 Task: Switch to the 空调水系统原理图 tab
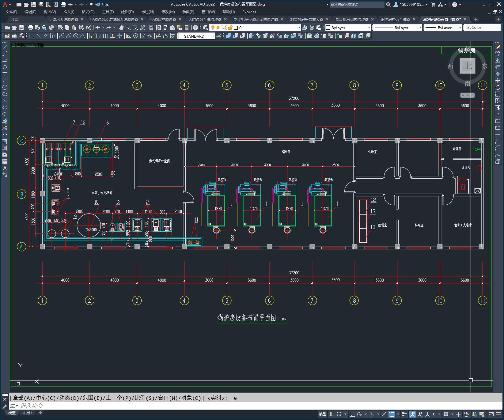(x=63, y=19)
